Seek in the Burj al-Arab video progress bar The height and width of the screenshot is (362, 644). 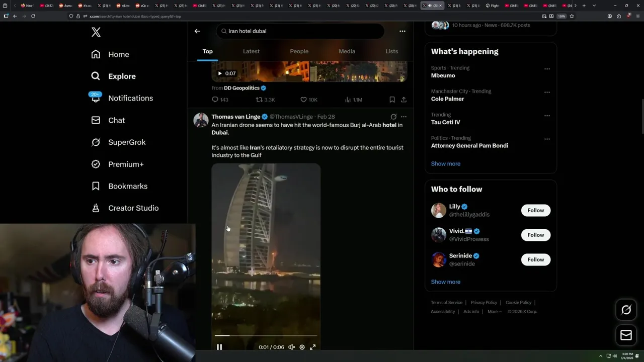tap(266, 335)
